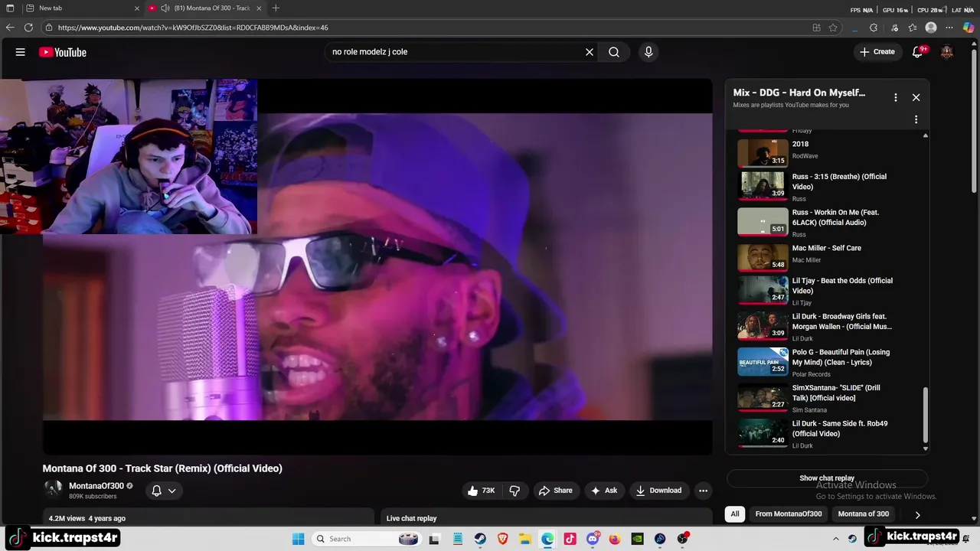Viewport: 980px width, 551px height.
Task: Share the video
Action: click(x=555, y=491)
